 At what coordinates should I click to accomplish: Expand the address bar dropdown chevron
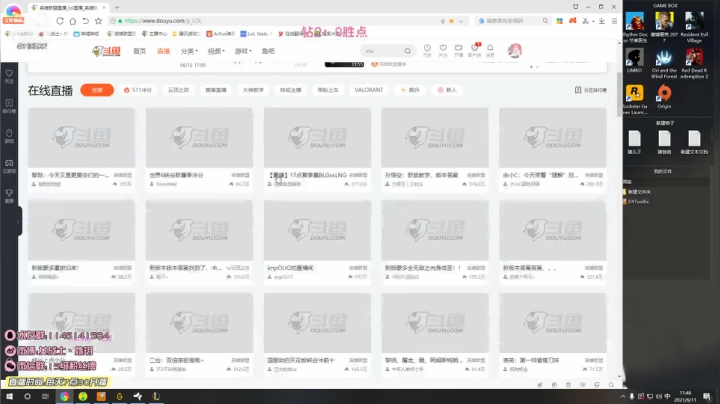point(461,21)
